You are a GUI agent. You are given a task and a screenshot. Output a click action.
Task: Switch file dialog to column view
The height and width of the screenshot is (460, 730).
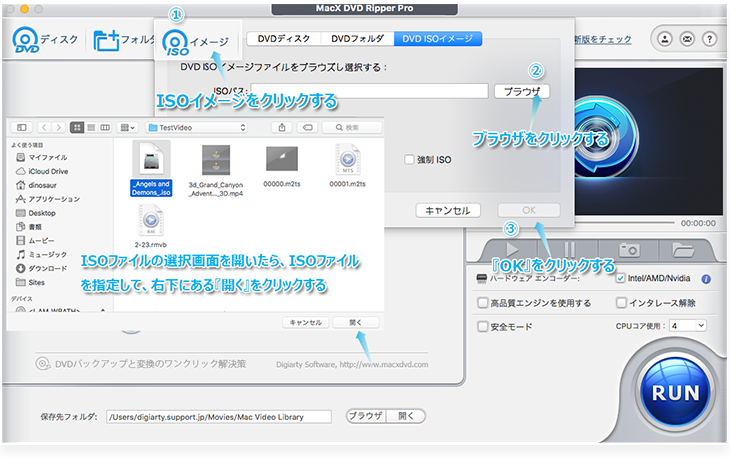(105, 127)
